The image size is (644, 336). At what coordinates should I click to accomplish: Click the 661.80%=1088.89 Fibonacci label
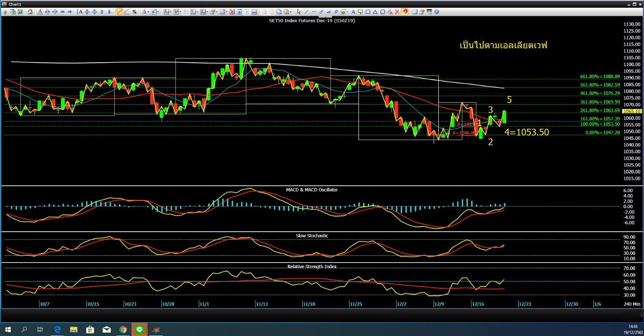[x=600, y=77]
